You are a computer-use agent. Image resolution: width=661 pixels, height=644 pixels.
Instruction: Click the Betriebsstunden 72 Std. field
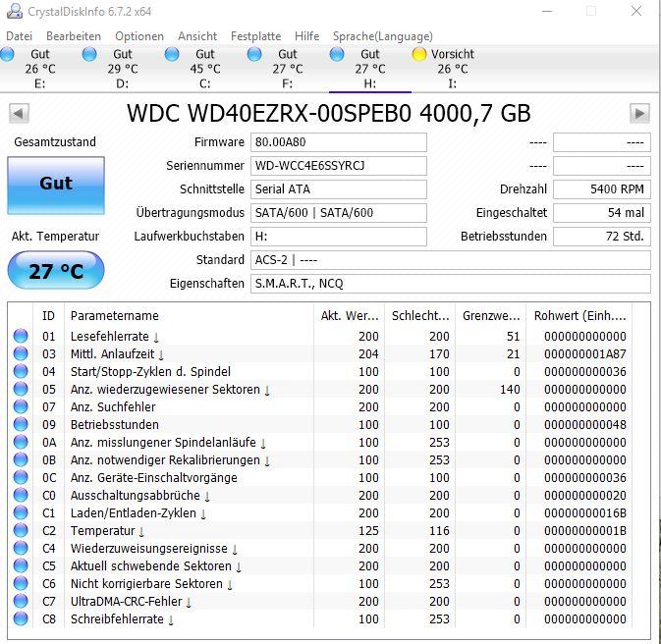pos(601,237)
